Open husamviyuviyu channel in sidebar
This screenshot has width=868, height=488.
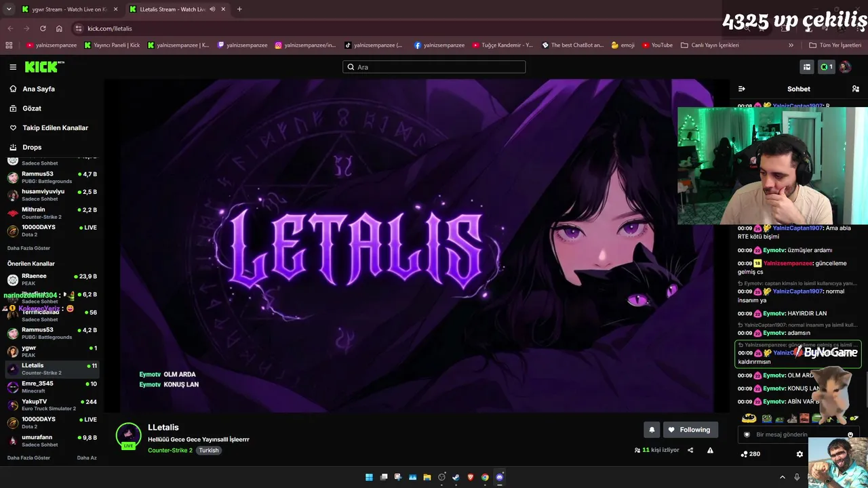(x=52, y=195)
